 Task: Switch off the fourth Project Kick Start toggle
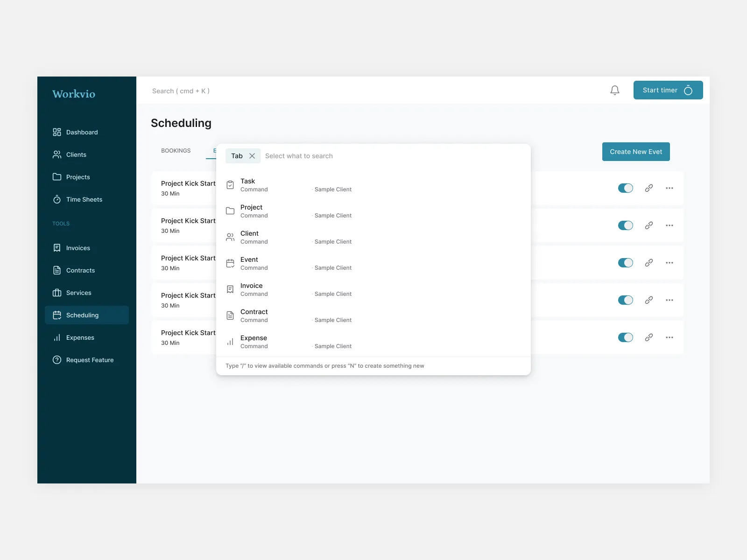[626, 300]
